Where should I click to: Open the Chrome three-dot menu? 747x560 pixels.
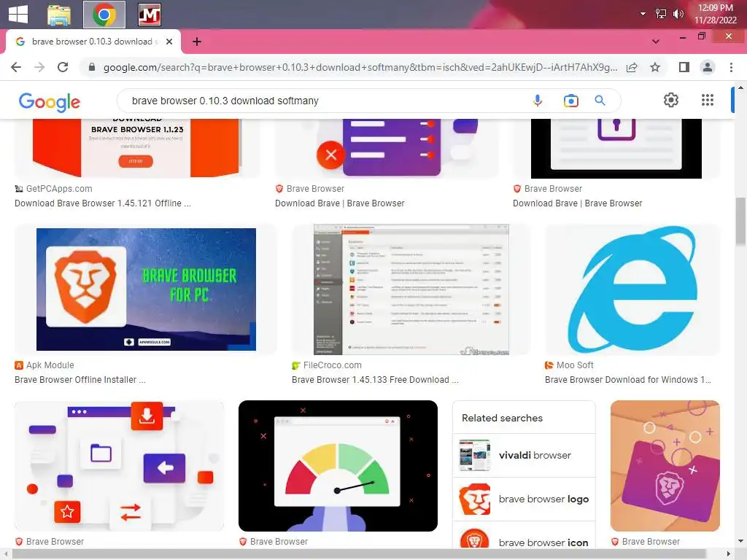tap(731, 67)
